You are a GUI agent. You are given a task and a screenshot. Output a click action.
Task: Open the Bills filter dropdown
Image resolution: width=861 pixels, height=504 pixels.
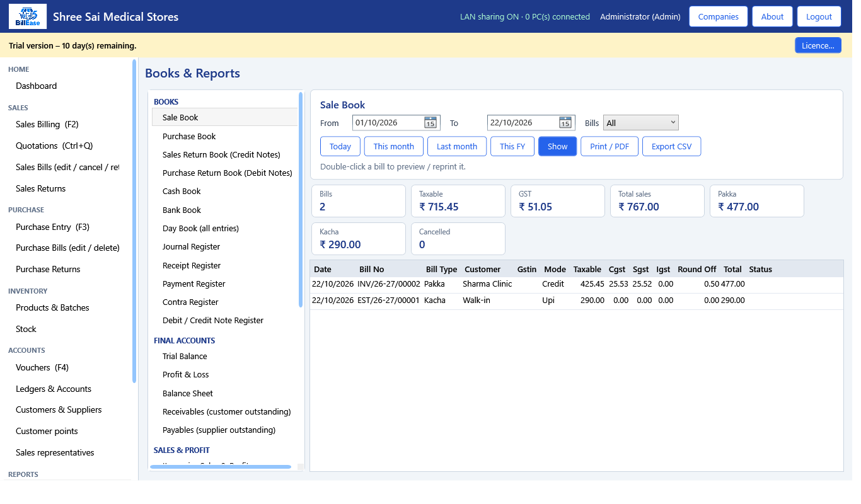point(641,123)
